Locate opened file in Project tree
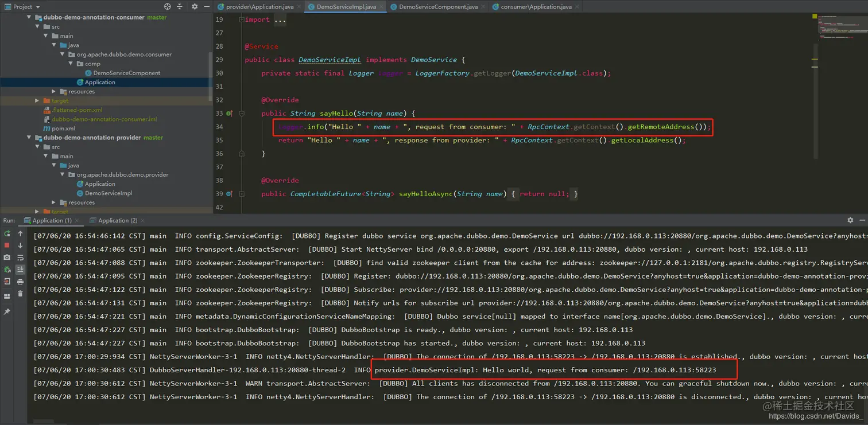 (x=167, y=6)
